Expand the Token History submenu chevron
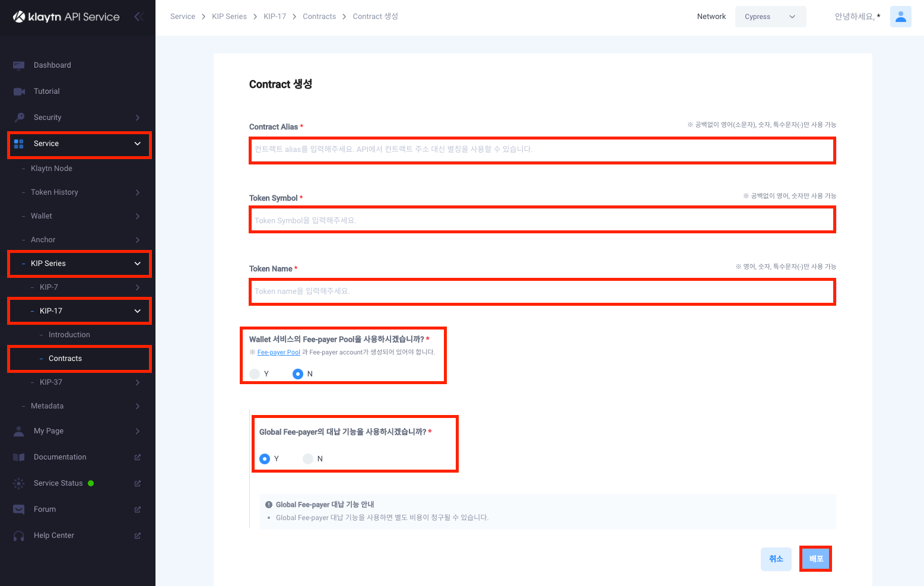This screenshot has height=586, width=924. click(x=138, y=192)
